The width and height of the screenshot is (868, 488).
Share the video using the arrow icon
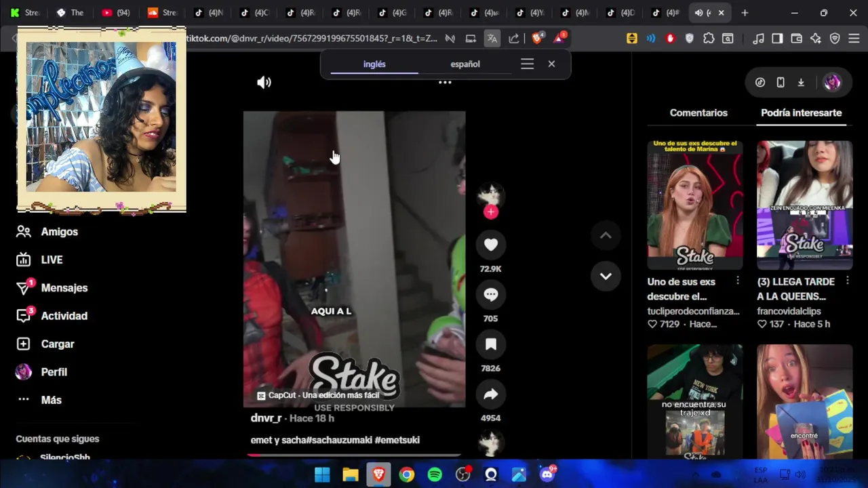coord(490,394)
